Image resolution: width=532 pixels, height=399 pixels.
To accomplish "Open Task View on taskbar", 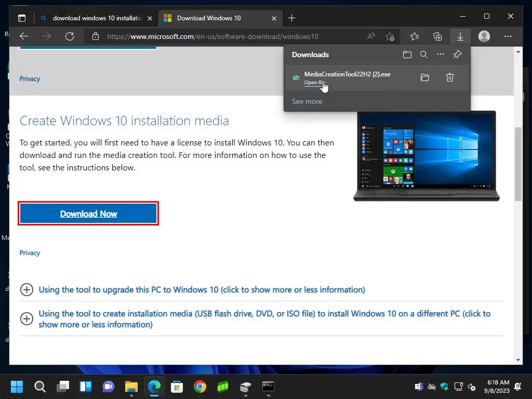I will [x=63, y=387].
